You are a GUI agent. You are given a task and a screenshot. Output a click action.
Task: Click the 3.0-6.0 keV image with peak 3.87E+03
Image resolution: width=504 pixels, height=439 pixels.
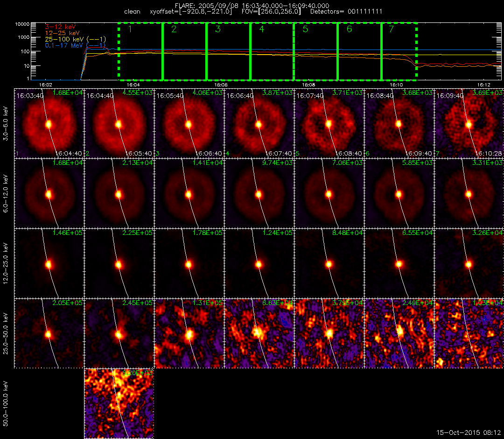[x=259, y=123]
